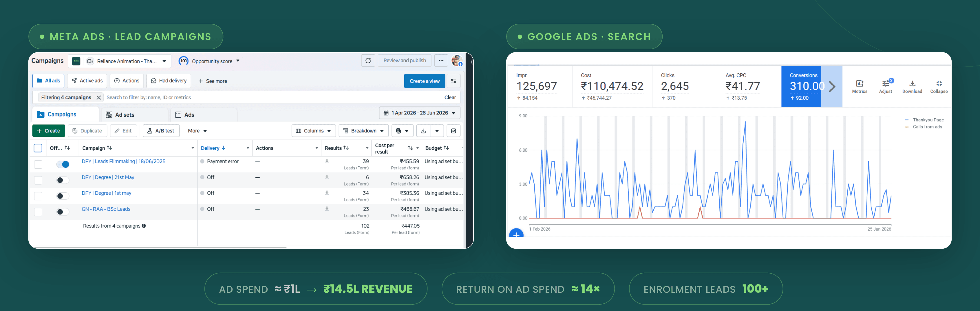Export the campaigns table with the download icon
The image size is (980, 311).
tap(423, 130)
